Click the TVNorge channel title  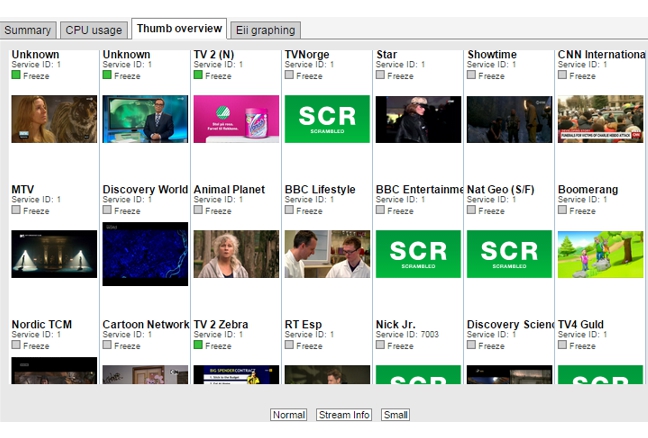[x=307, y=54]
